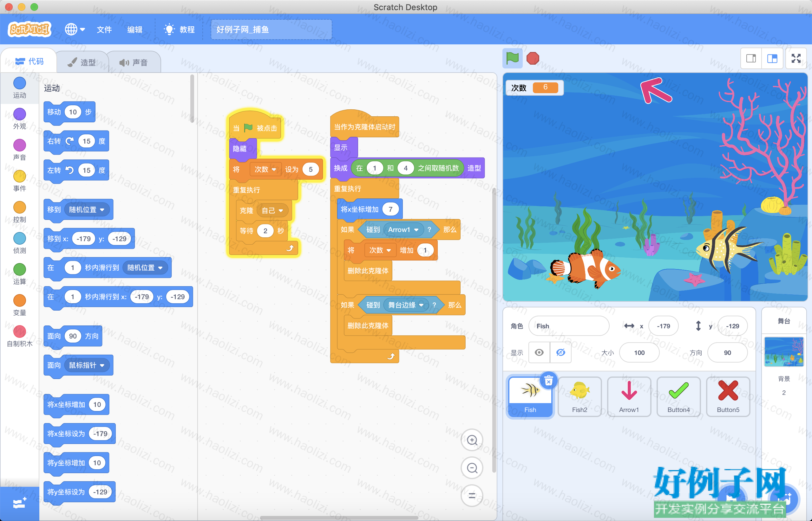Screen dimensions: 812x521
Task: Click the Scratch logo
Action: (30, 29)
